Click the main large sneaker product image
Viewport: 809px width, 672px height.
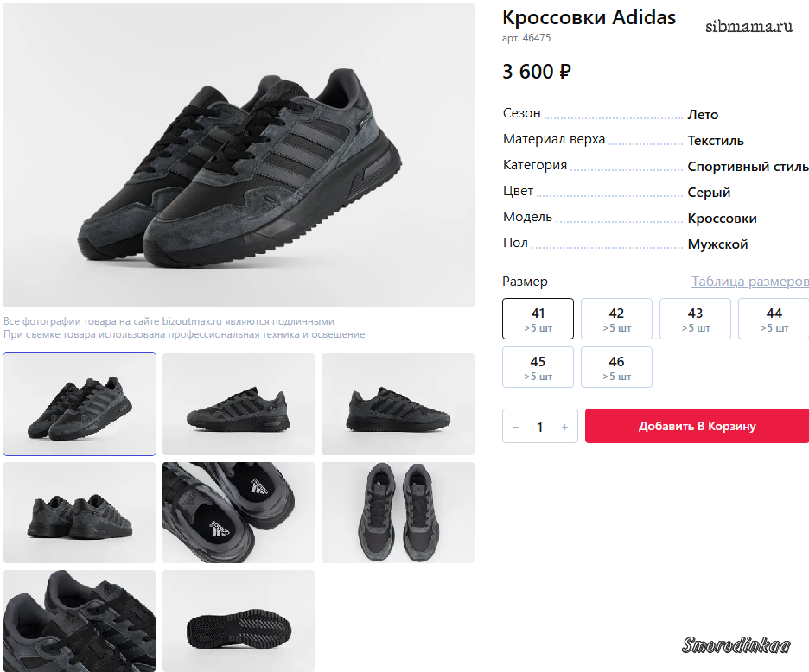pos(239,155)
